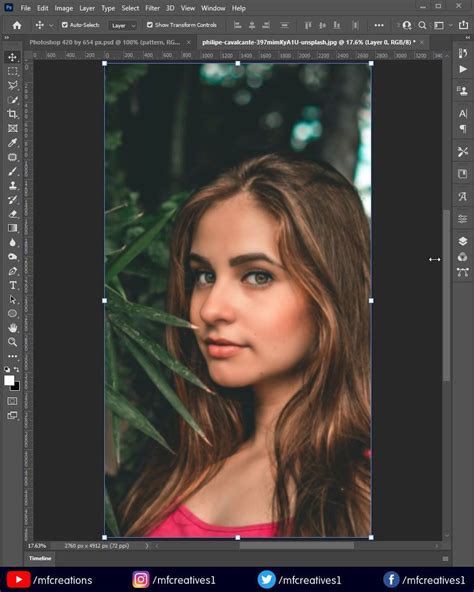Screen dimensions: 474x592
Task: Select the Eraser tool
Action: [12, 214]
